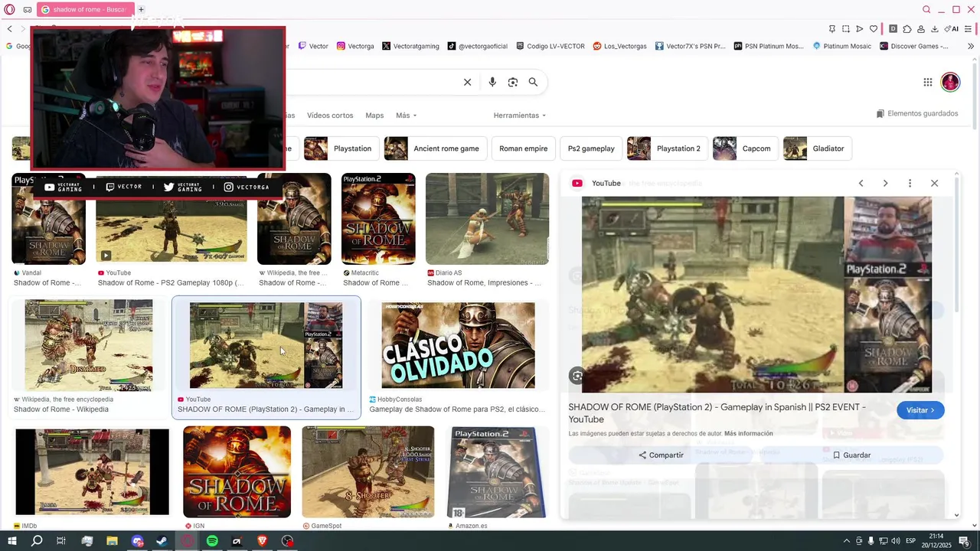The image size is (980, 551).
Task: Open the three-dot options in preview panel
Action: coord(910,183)
